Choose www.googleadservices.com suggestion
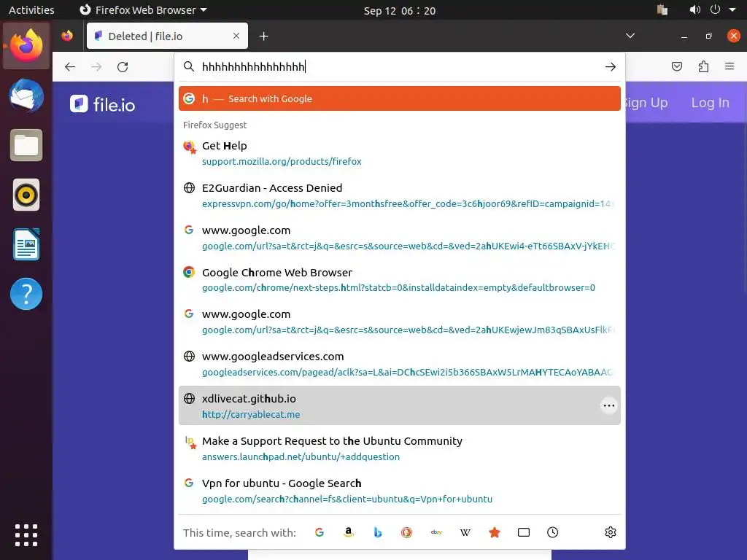747x560 pixels. [399, 364]
